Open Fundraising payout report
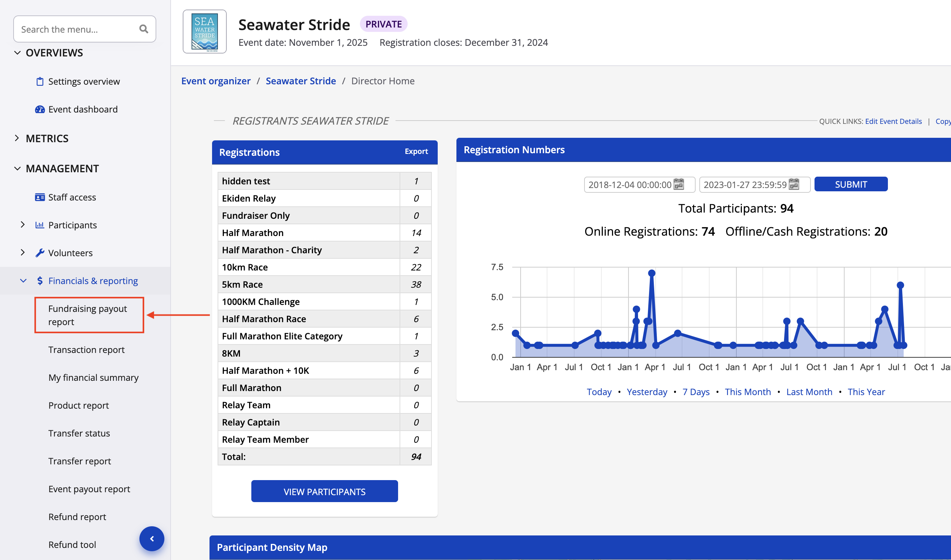The image size is (951, 560). pos(88,315)
